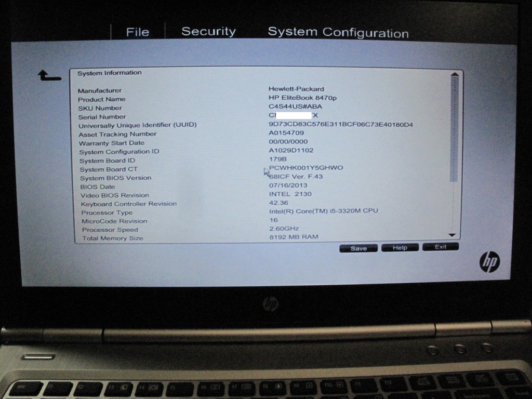Click the C4S44US#ABA value
This screenshot has height=399, width=532.
click(295, 107)
